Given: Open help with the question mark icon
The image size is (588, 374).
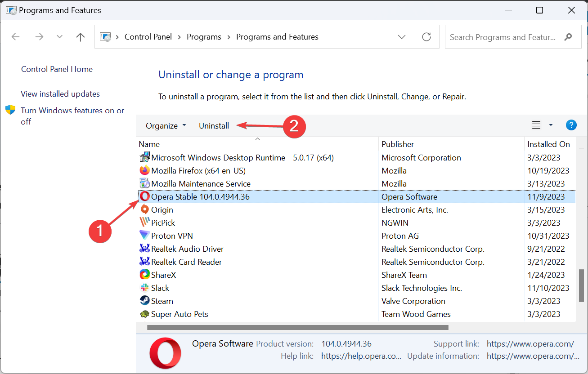Looking at the screenshot, I should (x=571, y=125).
